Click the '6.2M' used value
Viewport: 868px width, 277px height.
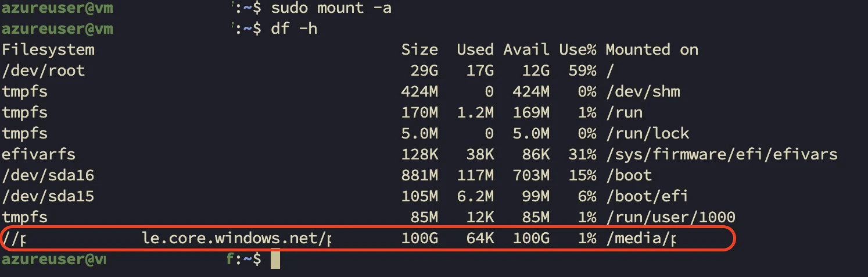tap(475, 197)
